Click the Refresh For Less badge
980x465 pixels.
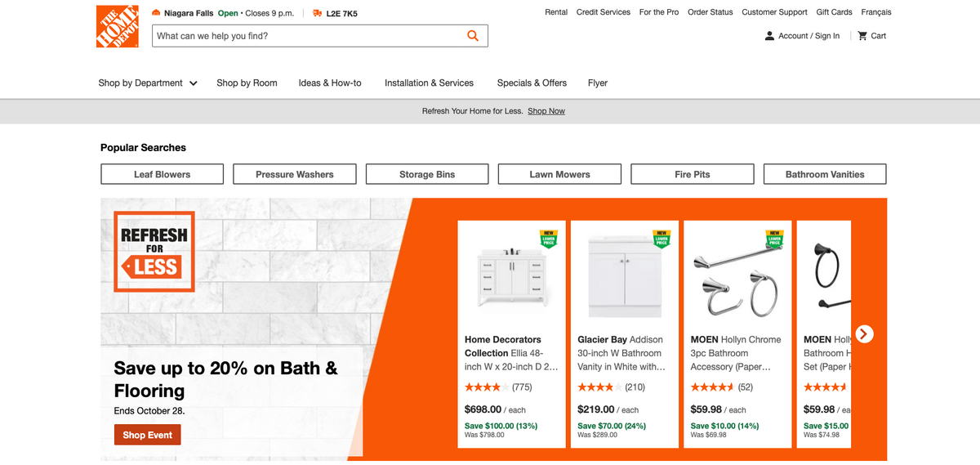154,252
